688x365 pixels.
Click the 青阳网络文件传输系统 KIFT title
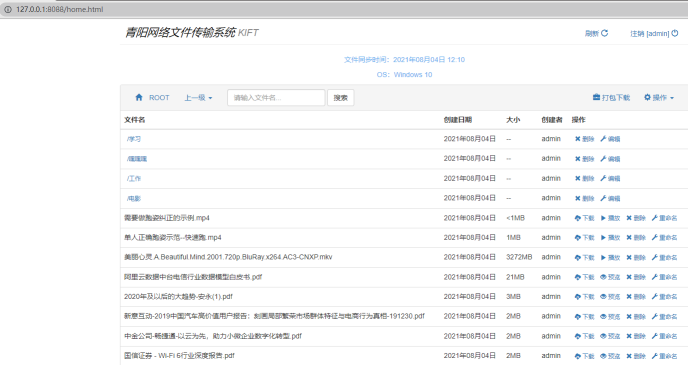(192, 32)
